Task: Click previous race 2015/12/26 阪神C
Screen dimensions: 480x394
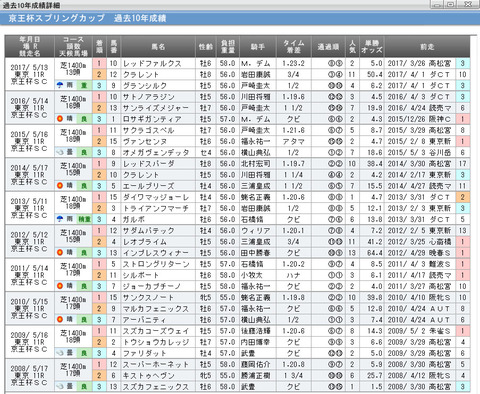Action: (419, 119)
